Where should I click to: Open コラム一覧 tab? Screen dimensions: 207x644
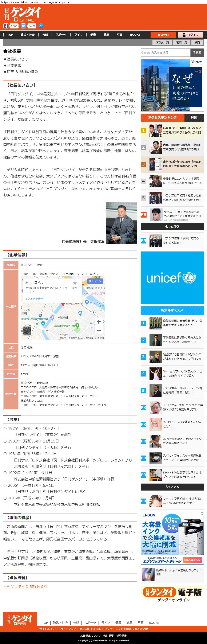point(162,43)
